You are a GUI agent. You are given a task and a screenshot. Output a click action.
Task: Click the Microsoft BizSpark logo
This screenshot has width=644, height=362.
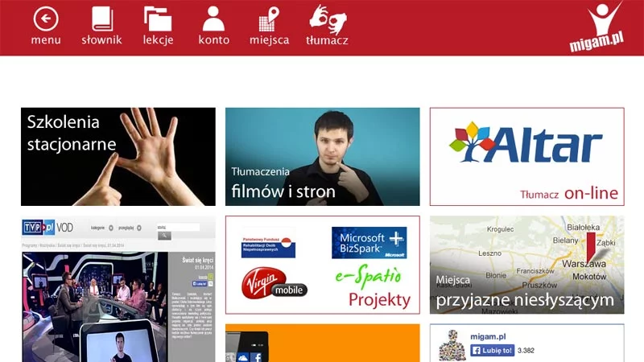tap(369, 243)
